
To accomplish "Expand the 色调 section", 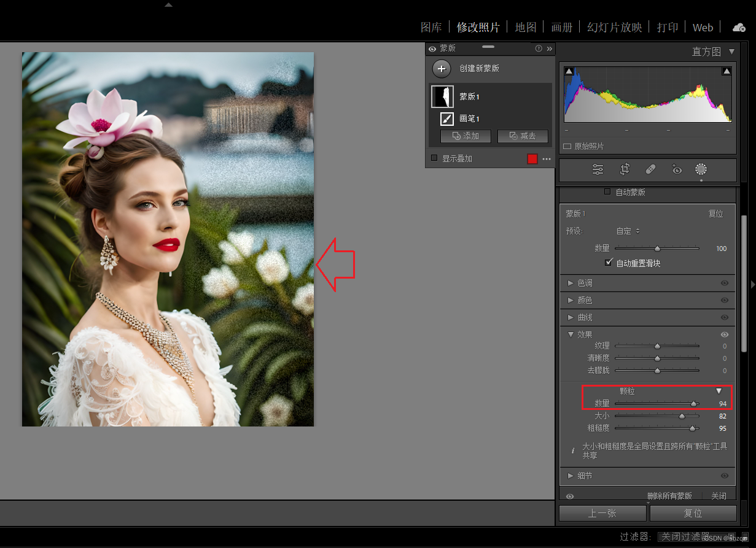I will pos(571,283).
